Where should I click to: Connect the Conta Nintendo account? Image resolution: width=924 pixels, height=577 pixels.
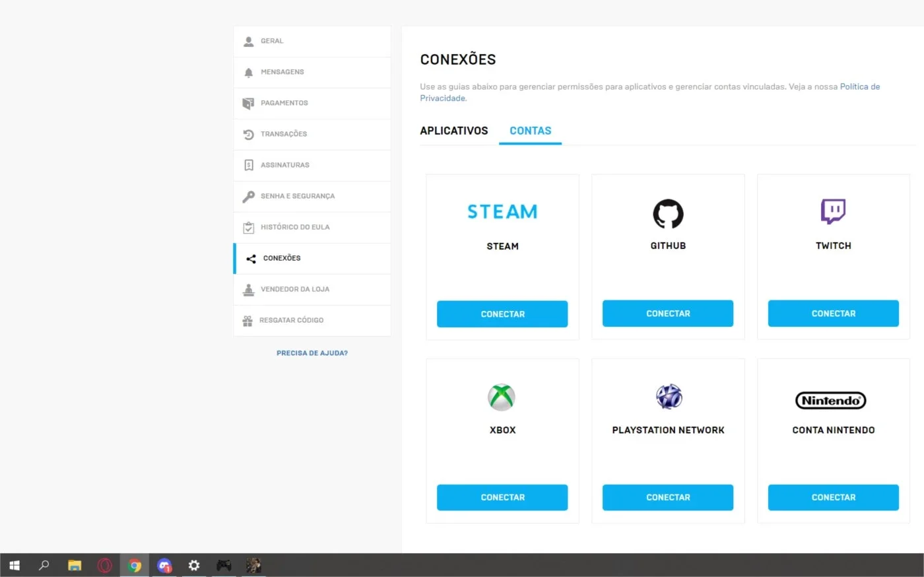[x=834, y=498]
